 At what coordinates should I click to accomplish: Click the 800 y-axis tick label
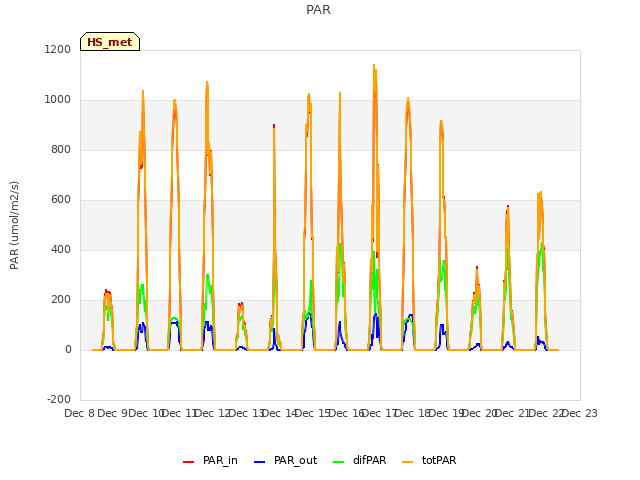coord(61,149)
